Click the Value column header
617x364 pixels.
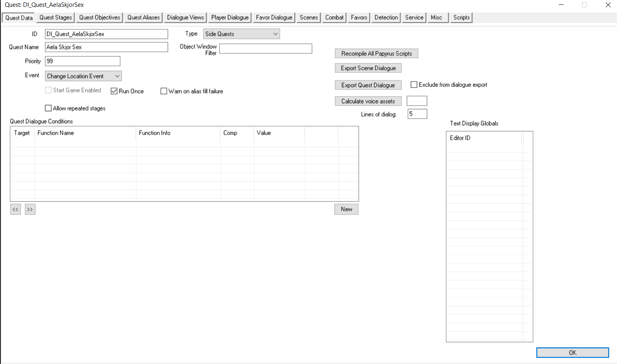point(279,133)
